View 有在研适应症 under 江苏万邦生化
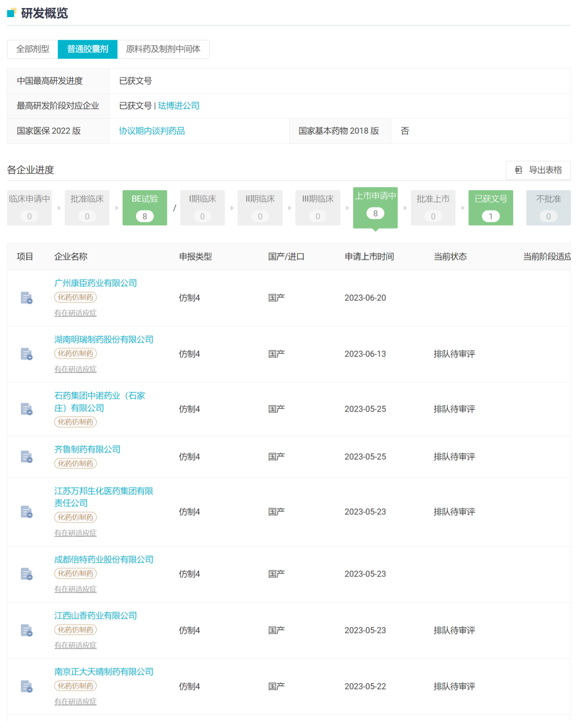The width and height of the screenshot is (578, 728). point(75,533)
